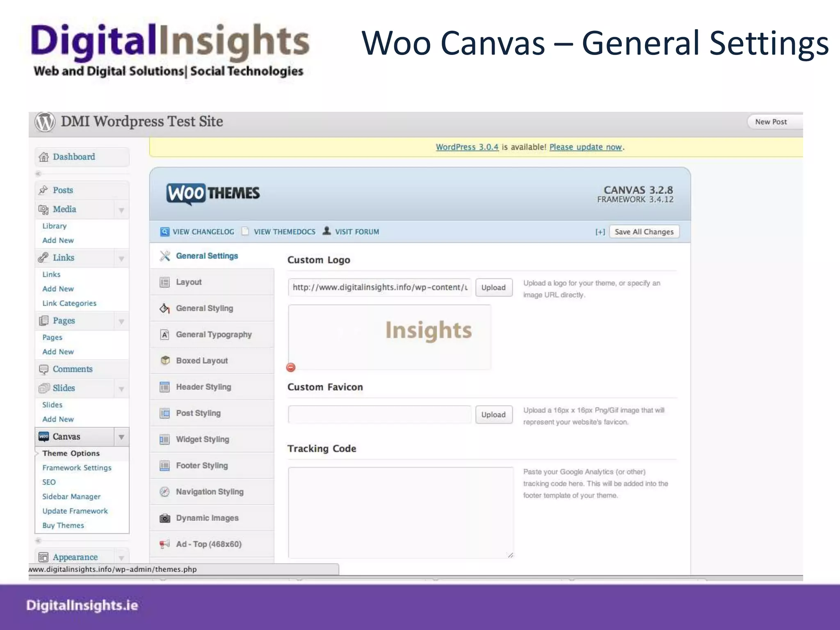This screenshot has width=840, height=630.
Task: Click the WordPress logo icon
Action: tap(45, 122)
